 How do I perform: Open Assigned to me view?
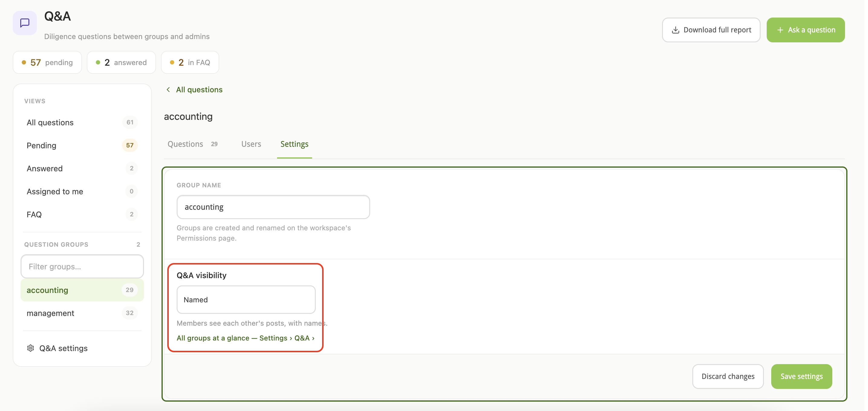(x=82, y=192)
